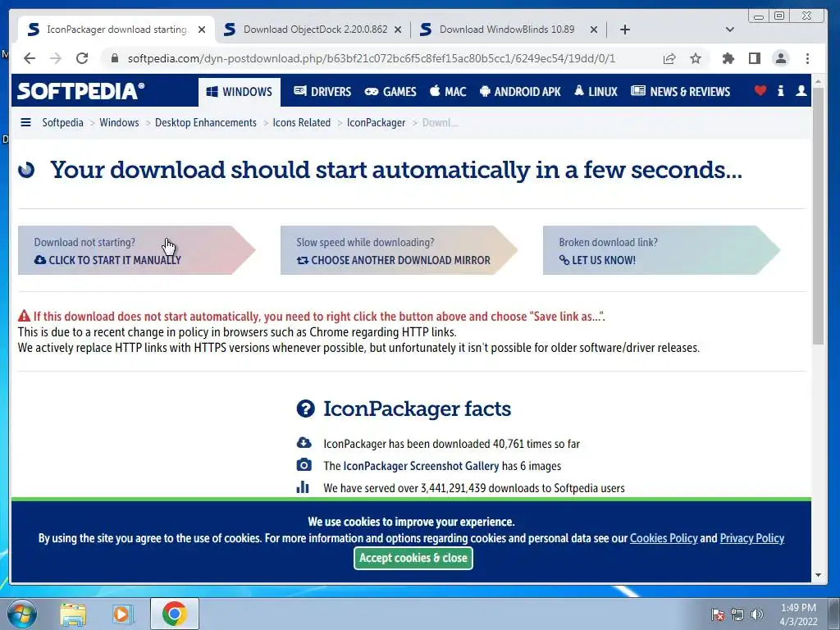
Task: Open the Cookies Policy link
Action: pyautogui.click(x=664, y=538)
